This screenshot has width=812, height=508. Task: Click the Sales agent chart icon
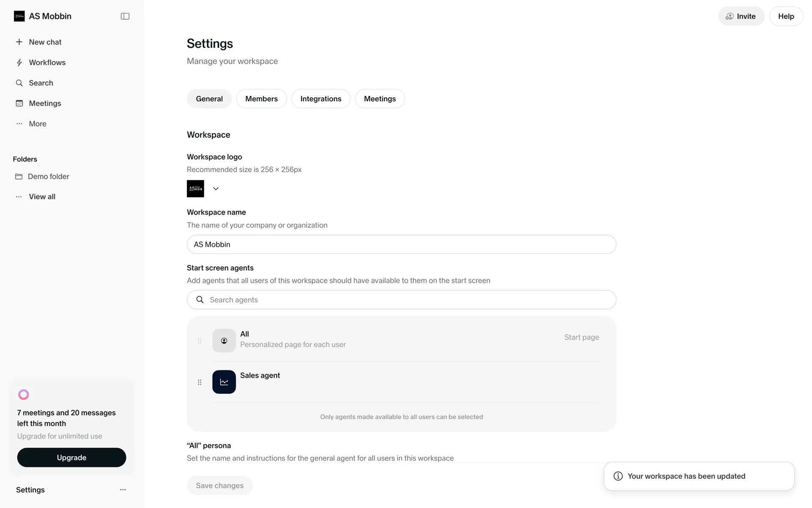point(224,382)
